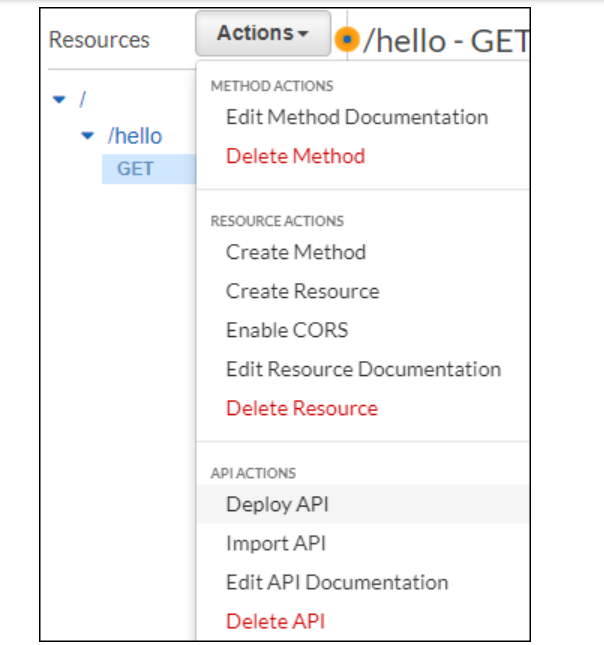
Task: Select the GET method under /hello
Action: [135, 169]
